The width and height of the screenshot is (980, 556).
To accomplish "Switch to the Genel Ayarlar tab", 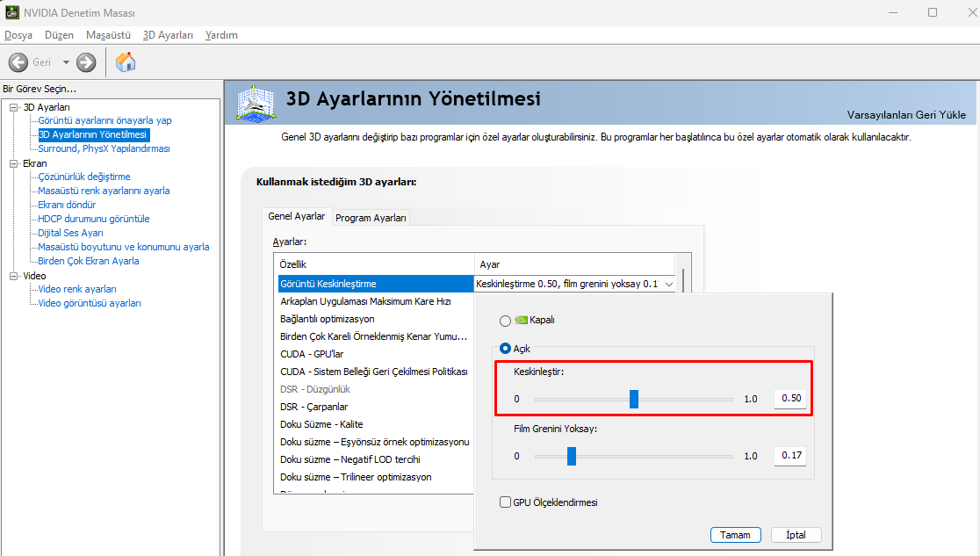I will tap(296, 216).
